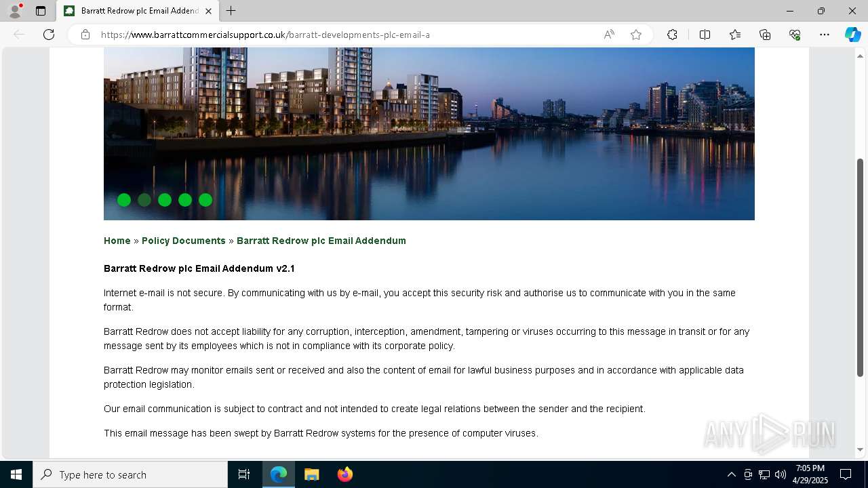Open taskbar clock and calendar
The image size is (868, 488).
tap(810, 474)
